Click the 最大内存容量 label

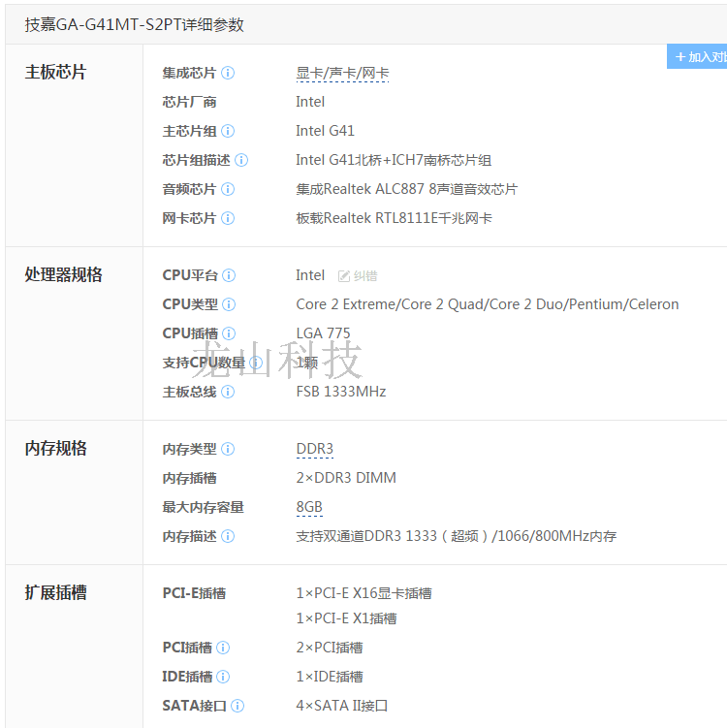(x=204, y=507)
